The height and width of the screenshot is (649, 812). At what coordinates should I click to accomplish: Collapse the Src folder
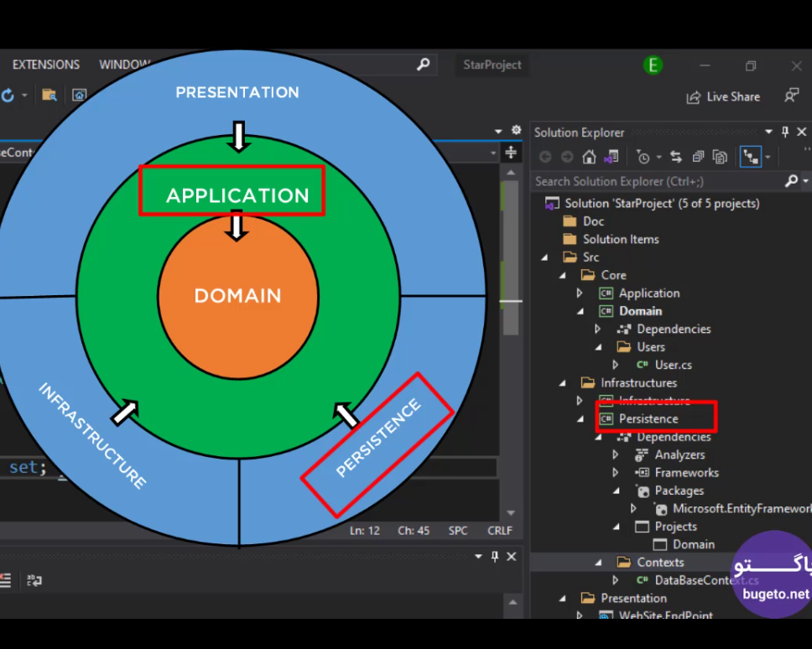(x=544, y=257)
